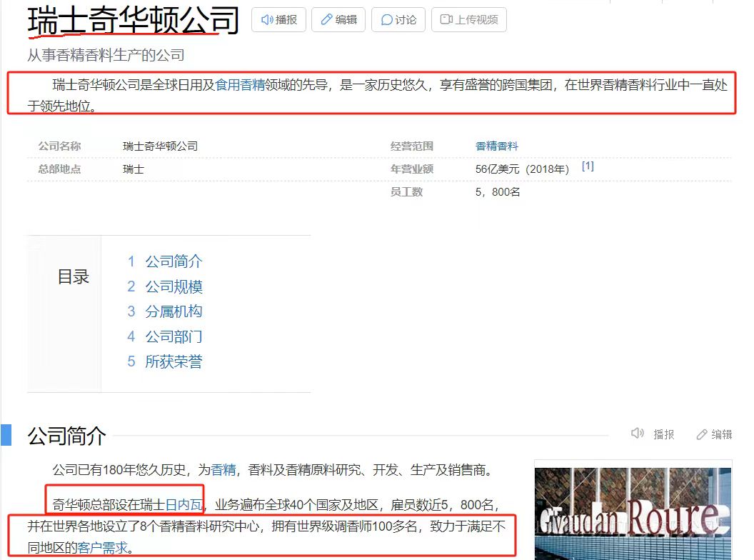The height and width of the screenshot is (560, 754).
Task: Click the 公司简介 section heading
Action: [66, 436]
